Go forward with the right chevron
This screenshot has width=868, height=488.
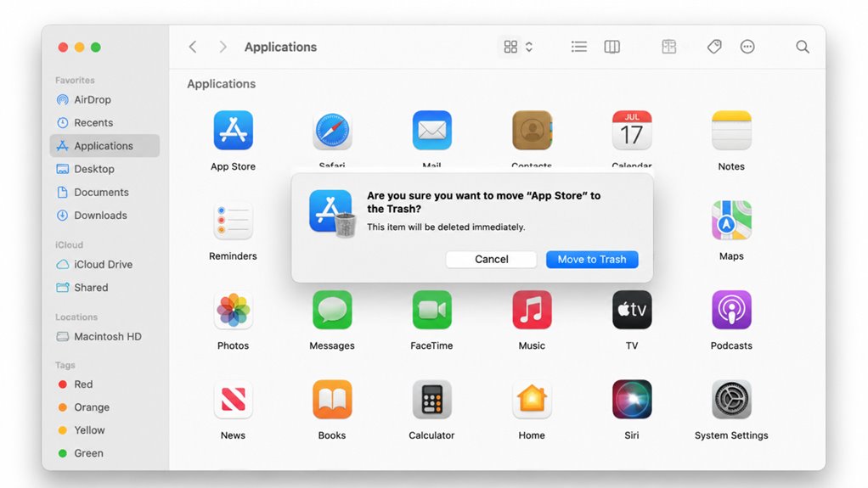223,47
